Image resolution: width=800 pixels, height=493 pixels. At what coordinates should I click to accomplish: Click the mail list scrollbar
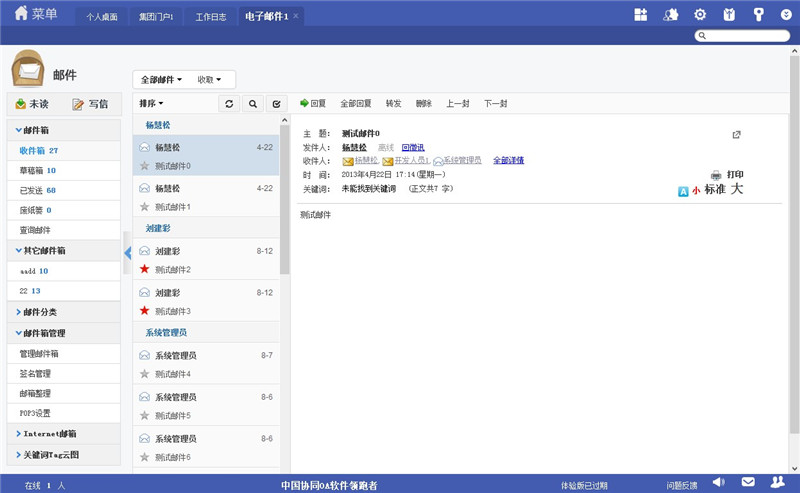tap(284, 202)
